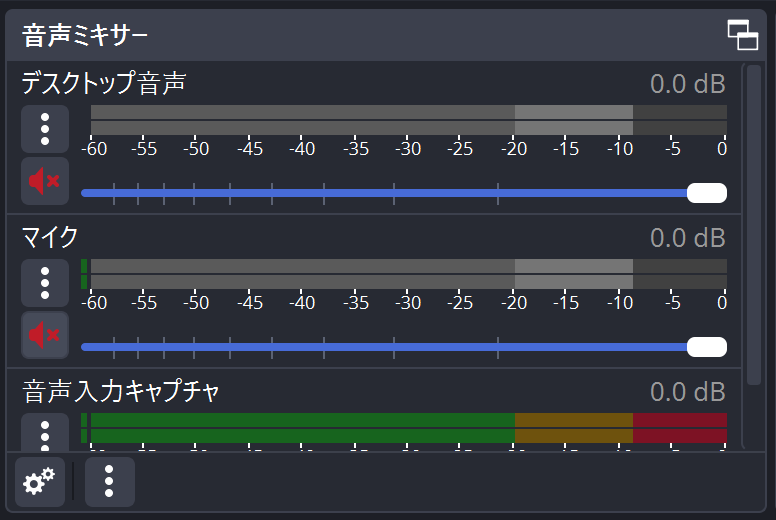Screen dimensions: 776x520
Task: Click the マイク 0.0 dB readout
Action: 687,238
